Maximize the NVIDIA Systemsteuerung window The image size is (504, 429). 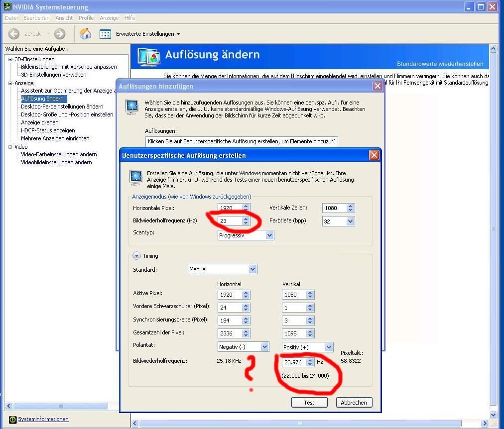[x=481, y=7]
